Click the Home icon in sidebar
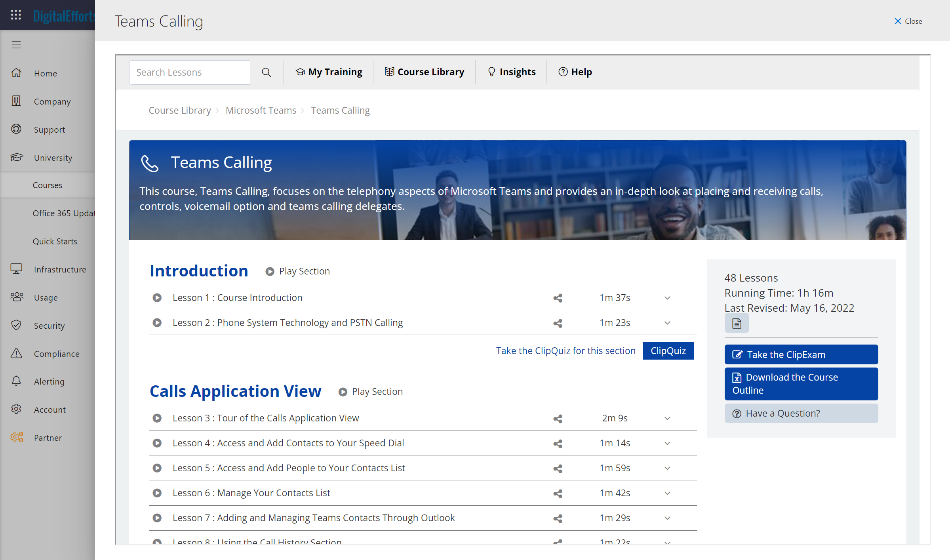Image resolution: width=950 pixels, height=560 pixels. (x=16, y=73)
